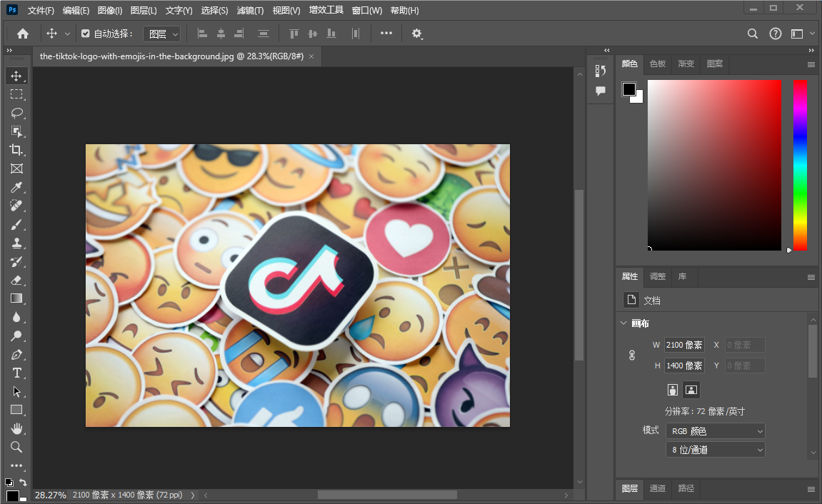Open the RGB 颜色 mode dropdown
The width and height of the screenshot is (822, 504).
tap(715, 430)
